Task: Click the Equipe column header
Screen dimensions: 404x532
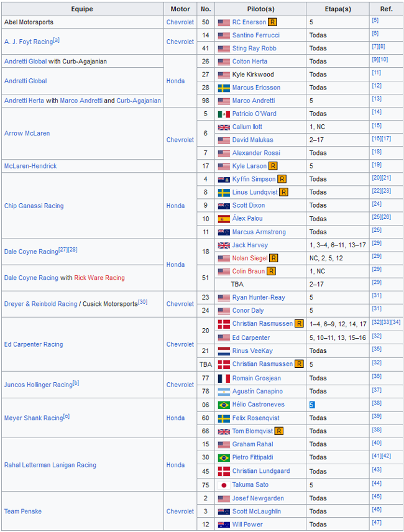Action: pos(83,9)
